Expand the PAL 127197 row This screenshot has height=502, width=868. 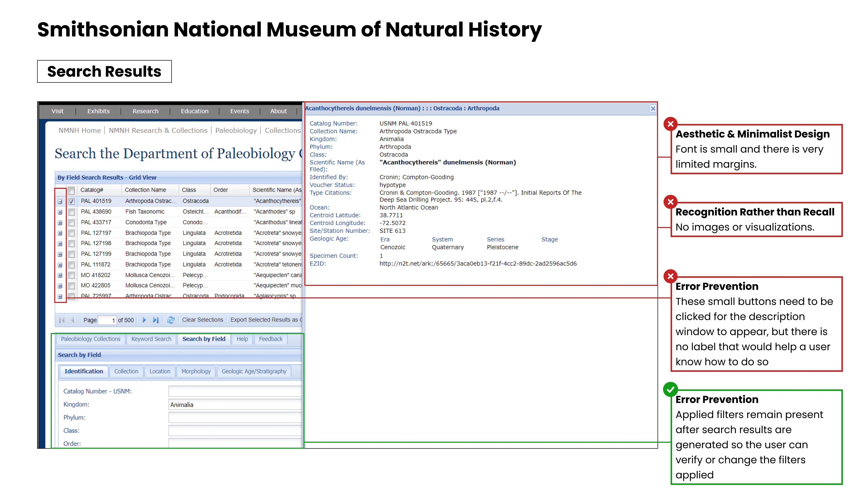tap(60, 234)
